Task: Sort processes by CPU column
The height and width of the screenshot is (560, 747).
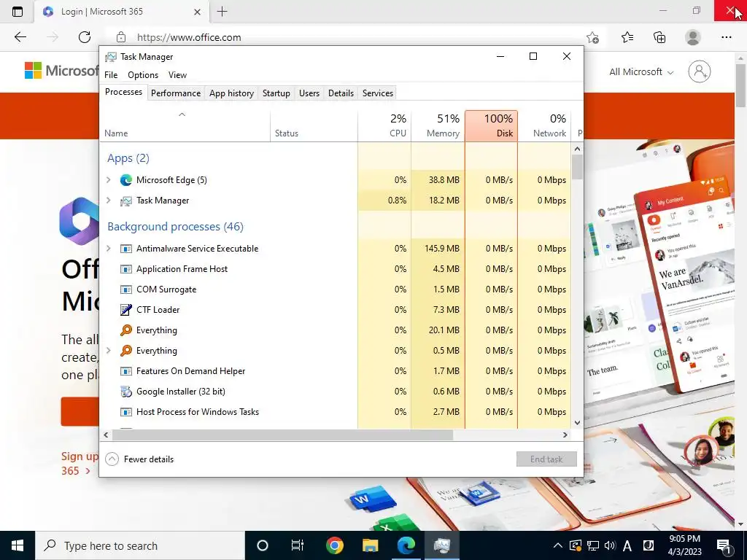Action: pyautogui.click(x=384, y=125)
